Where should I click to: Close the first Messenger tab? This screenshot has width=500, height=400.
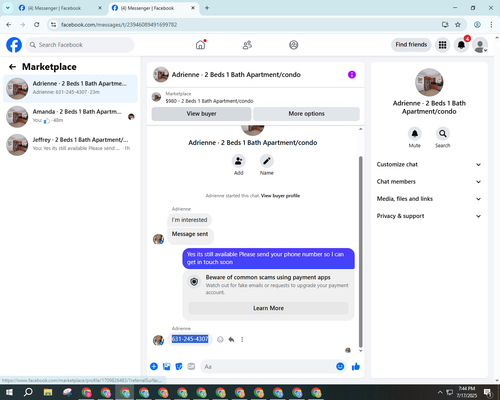pos(100,8)
